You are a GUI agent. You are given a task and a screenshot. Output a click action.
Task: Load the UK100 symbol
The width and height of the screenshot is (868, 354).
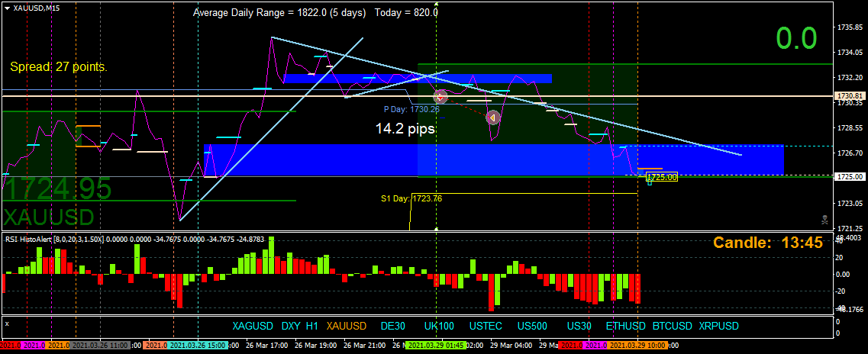coord(439,326)
